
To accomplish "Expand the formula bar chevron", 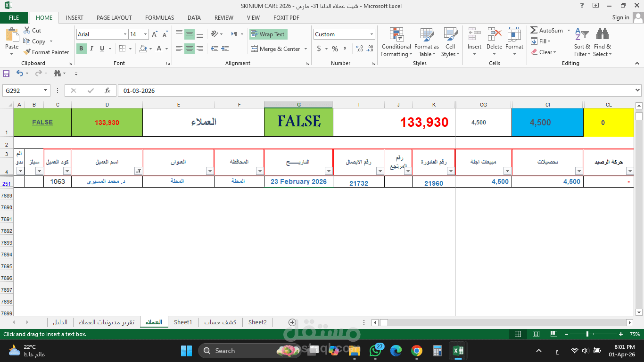I will (x=638, y=90).
